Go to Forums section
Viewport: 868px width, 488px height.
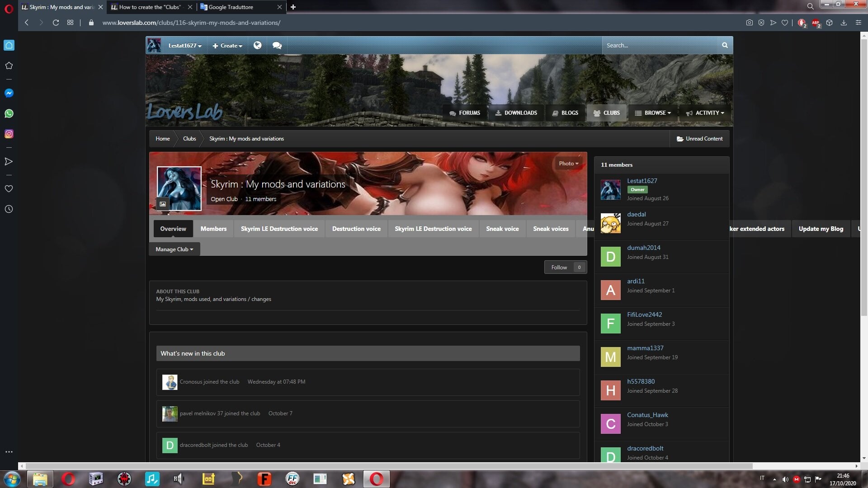pyautogui.click(x=465, y=113)
